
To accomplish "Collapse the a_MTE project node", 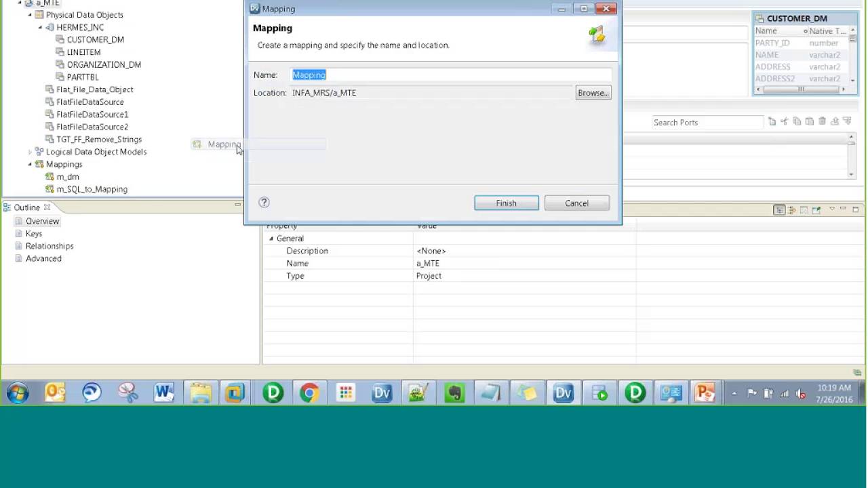I will pyautogui.click(x=20, y=3).
